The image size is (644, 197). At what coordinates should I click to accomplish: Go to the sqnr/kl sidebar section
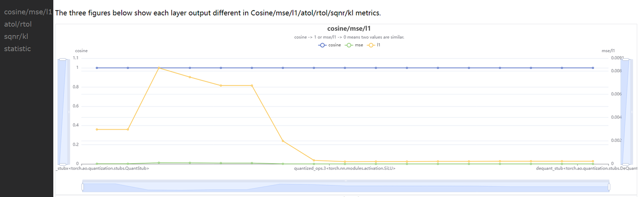(16, 36)
